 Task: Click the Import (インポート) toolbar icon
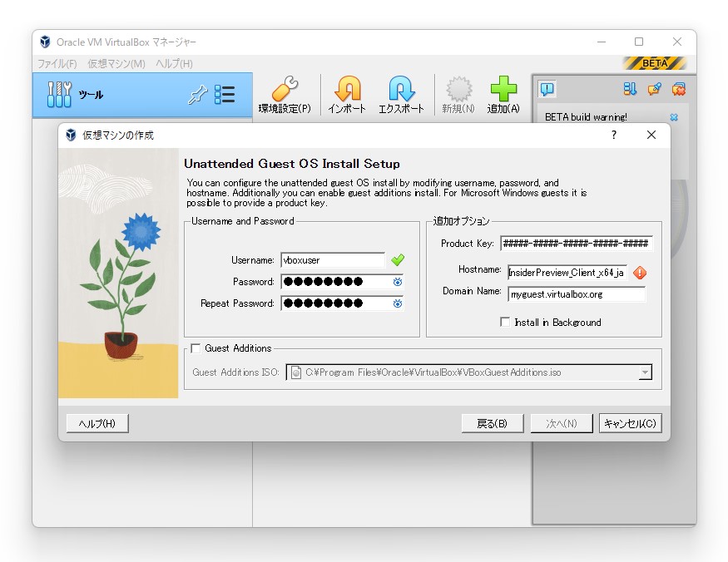click(347, 89)
